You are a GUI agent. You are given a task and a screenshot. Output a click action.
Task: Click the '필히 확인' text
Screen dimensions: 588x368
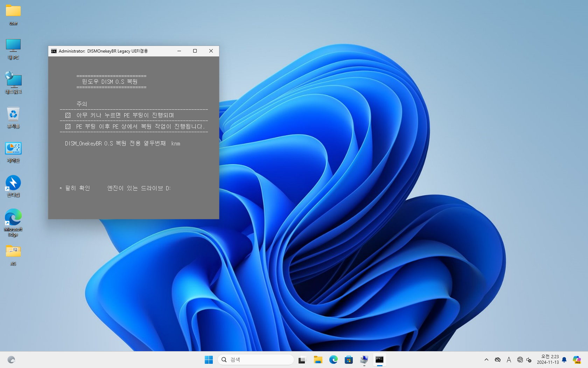[77, 188]
